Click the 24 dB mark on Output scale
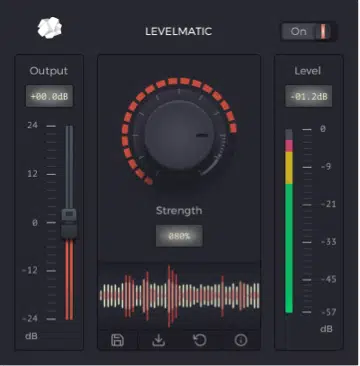The height and width of the screenshot is (366, 360). tap(33, 126)
